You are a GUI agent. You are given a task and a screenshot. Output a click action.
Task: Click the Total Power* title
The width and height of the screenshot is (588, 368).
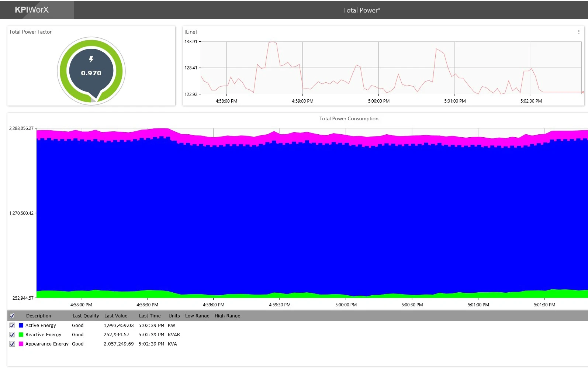(362, 10)
